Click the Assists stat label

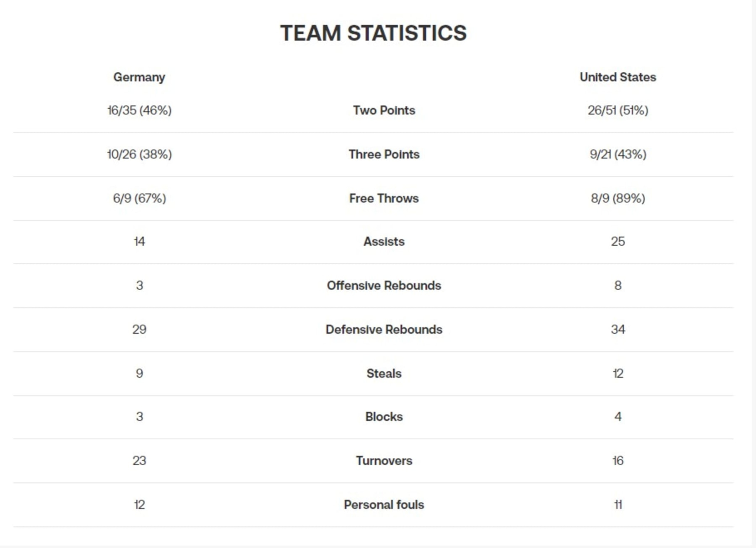coord(384,241)
